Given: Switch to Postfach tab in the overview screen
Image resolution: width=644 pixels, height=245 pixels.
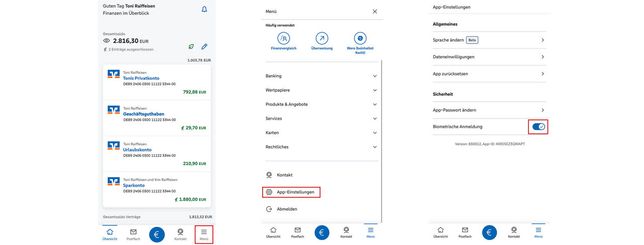Looking at the screenshot, I should coord(133,234).
